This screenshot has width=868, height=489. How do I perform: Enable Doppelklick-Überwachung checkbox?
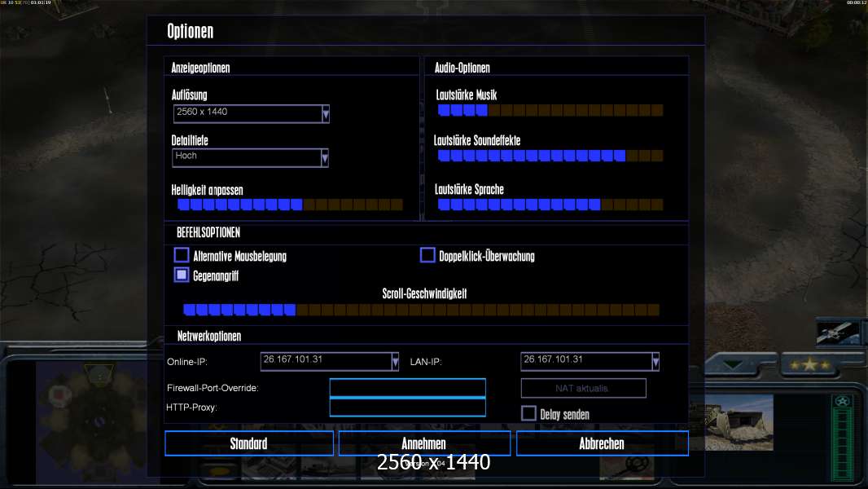[x=427, y=255]
